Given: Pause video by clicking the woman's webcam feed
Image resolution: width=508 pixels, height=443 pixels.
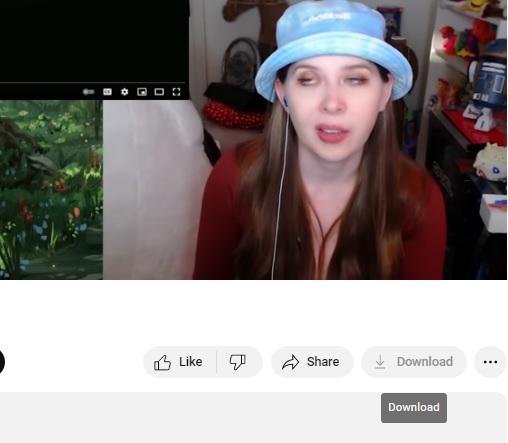Looking at the screenshot, I should point(350,140).
